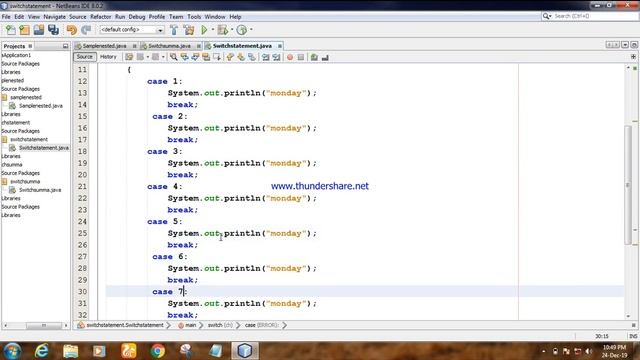Click the Shift Line Left icon
The height and width of the screenshot is (360, 640).
click(x=266, y=57)
